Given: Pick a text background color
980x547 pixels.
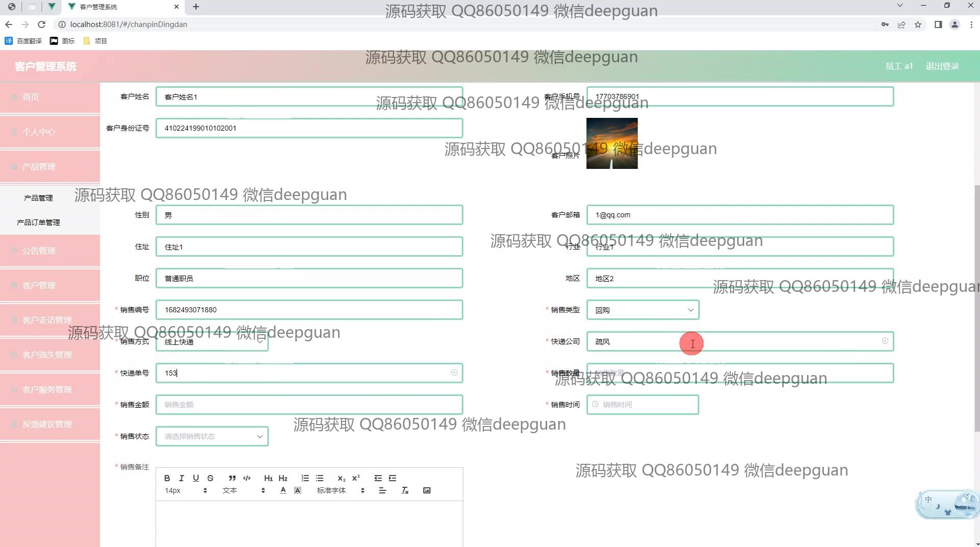Looking at the screenshot, I should (298, 490).
